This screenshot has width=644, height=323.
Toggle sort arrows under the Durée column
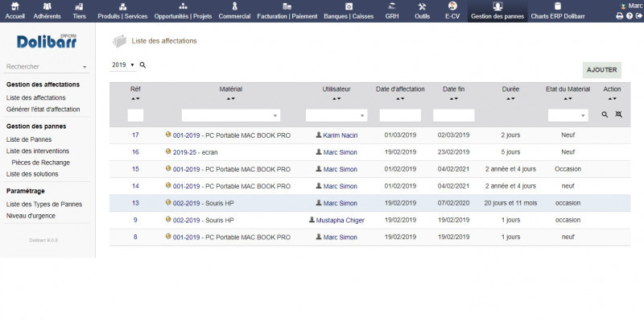pyautogui.click(x=510, y=99)
